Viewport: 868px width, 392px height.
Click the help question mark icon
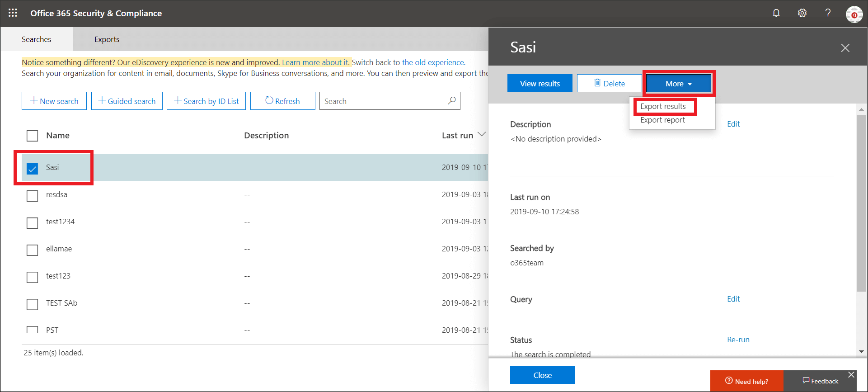tap(828, 13)
